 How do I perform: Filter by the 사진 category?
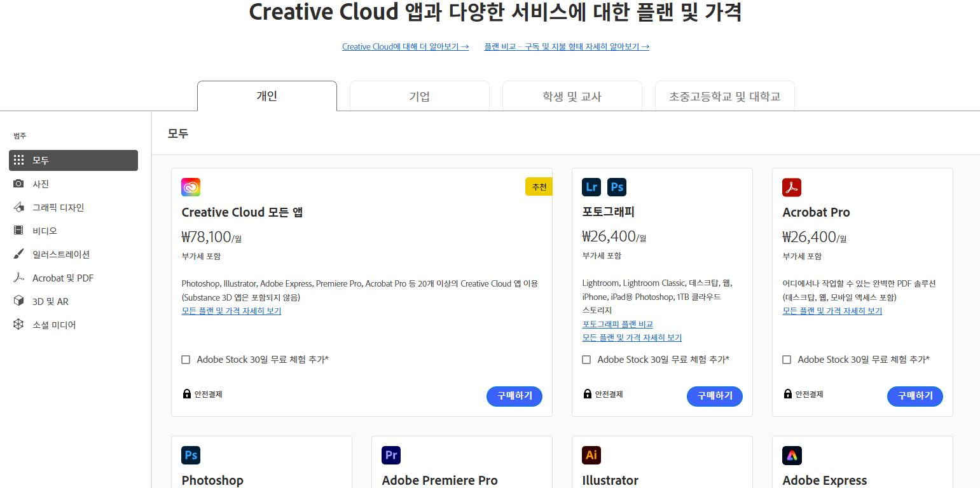(x=73, y=184)
